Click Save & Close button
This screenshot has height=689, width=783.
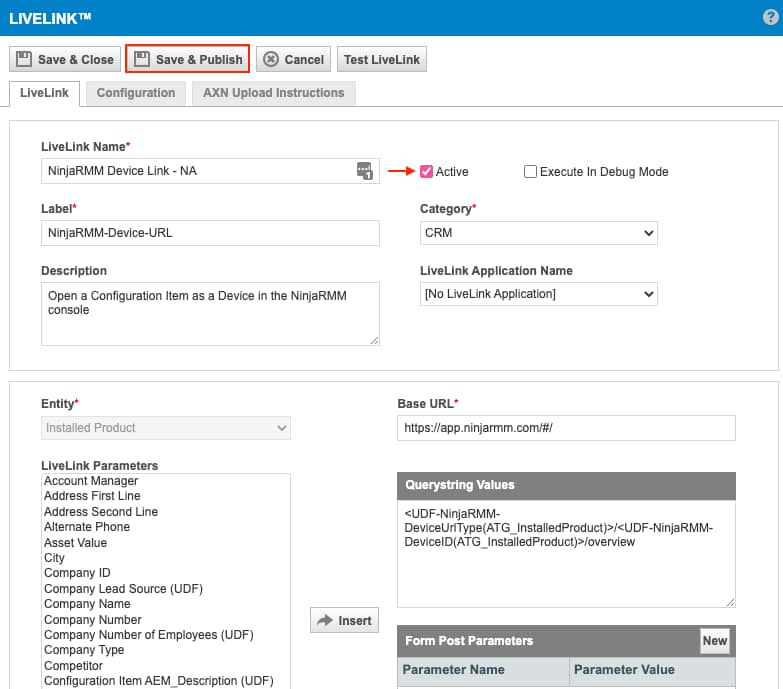pyautogui.click(x=65, y=59)
